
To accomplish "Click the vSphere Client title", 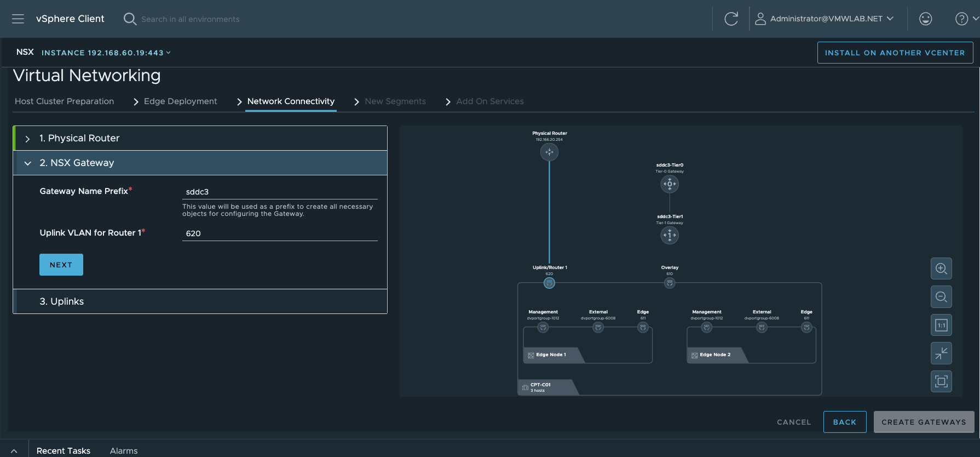I will [x=70, y=19].
